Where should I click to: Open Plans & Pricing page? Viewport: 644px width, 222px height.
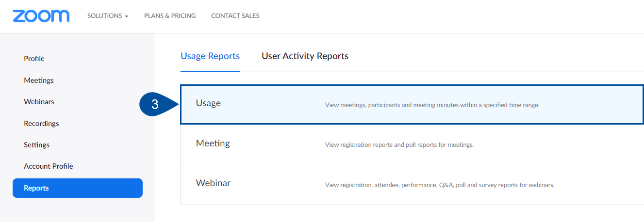pyautogui.click(x=170, y=16)
